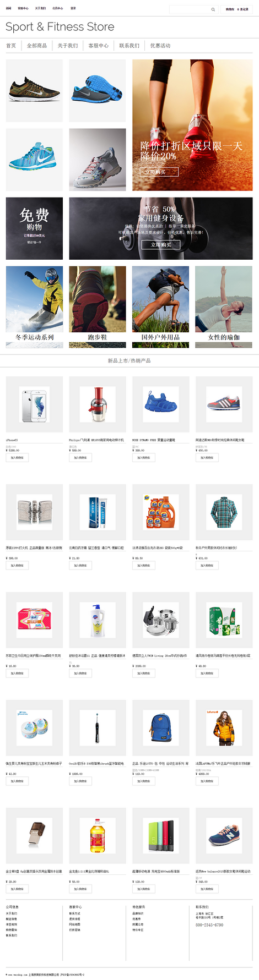
Task: Click the search magnifier icon
Action: (x=213, y=9)
